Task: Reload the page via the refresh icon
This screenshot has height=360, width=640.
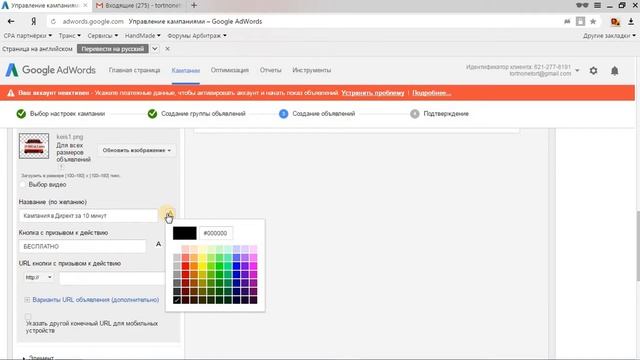Action: pos(53,22)
